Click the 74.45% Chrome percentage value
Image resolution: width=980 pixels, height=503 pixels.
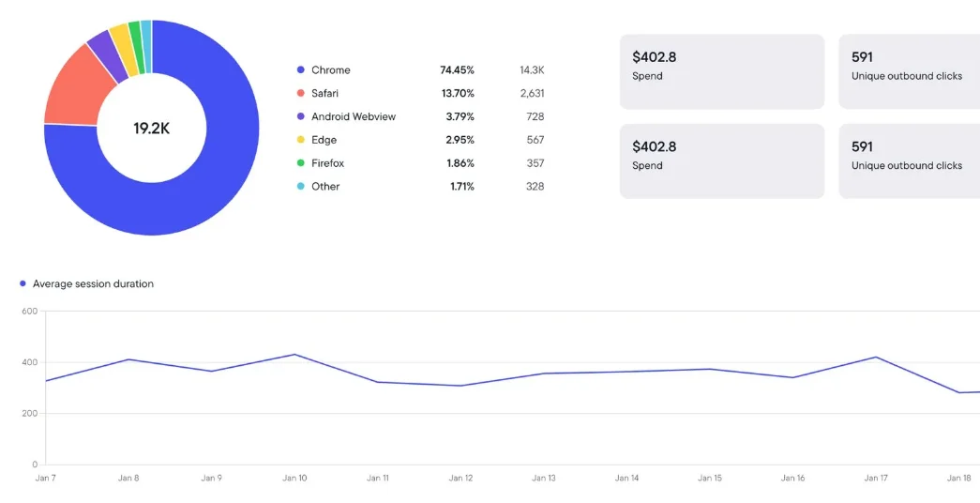point(457,70)
